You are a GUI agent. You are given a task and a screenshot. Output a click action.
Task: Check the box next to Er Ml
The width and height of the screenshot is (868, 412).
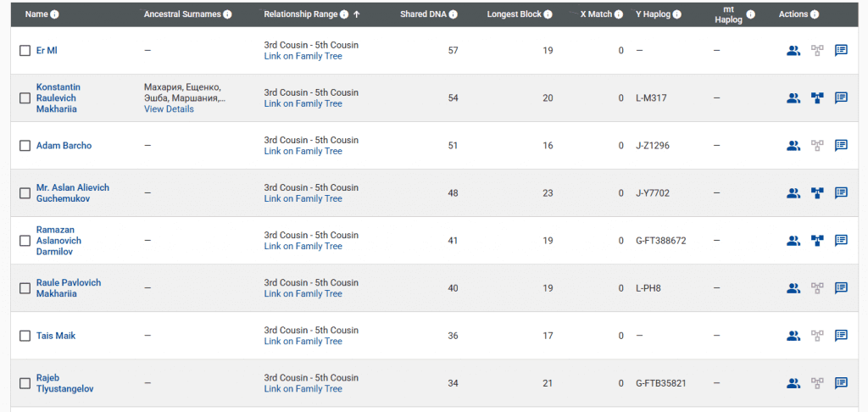pos(25,51)
